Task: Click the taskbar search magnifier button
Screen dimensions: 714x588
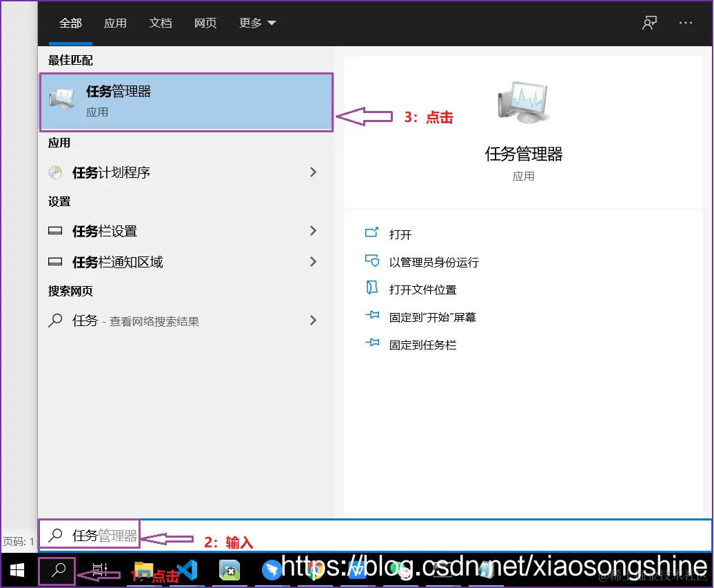Action: (x=57, y=571)
